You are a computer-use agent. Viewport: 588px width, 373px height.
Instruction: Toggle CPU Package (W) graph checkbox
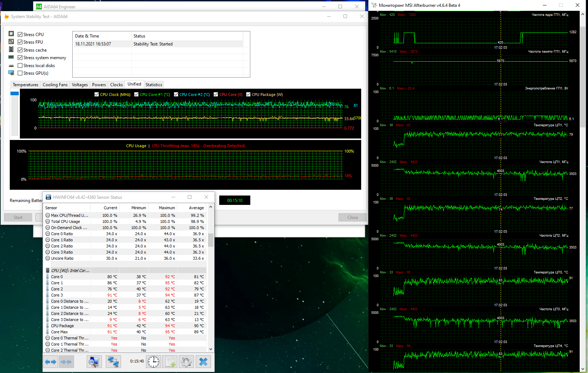pyautogui.click(x=248, y=95)
